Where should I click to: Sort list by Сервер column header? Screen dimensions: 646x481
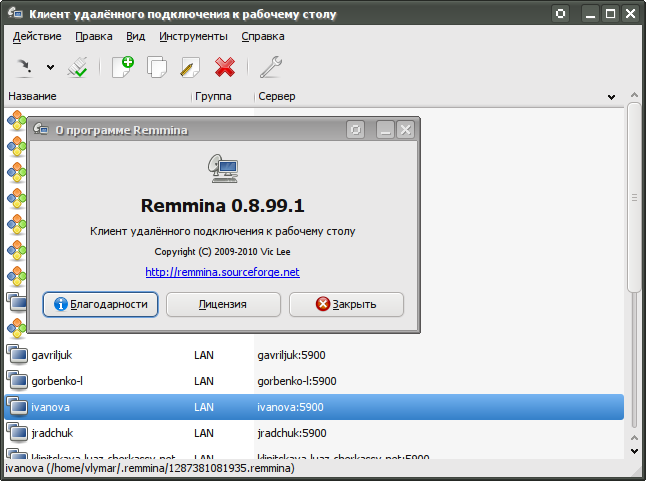428,96
